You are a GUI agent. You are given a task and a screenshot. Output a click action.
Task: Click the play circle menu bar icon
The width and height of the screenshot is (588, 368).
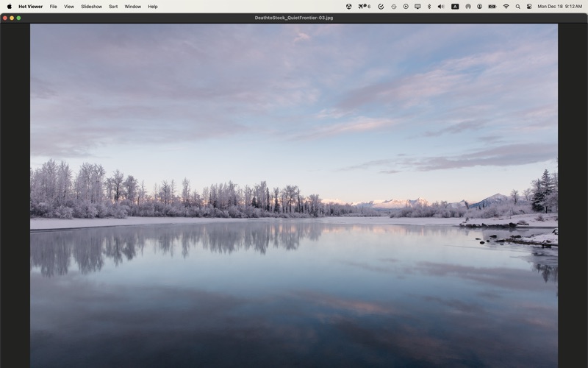(x=406, y=7)
